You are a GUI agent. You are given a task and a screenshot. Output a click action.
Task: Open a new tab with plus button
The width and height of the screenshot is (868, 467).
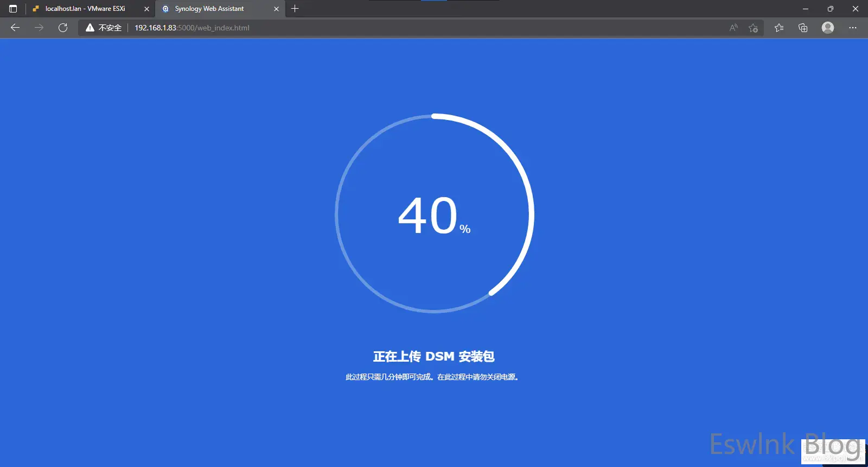pyautogui.click(x=295, y=9)
